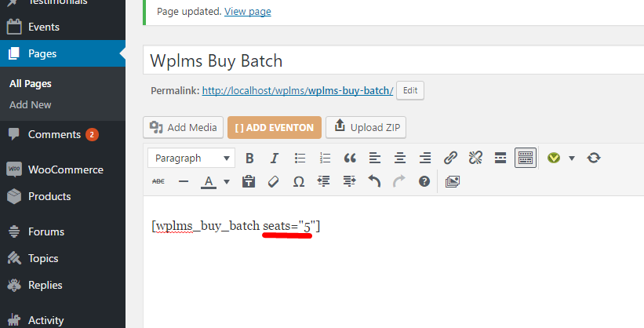Open dropdown arrow beside green icon
Viewport: 644px width, 328px height.
(x=572, y=158)
